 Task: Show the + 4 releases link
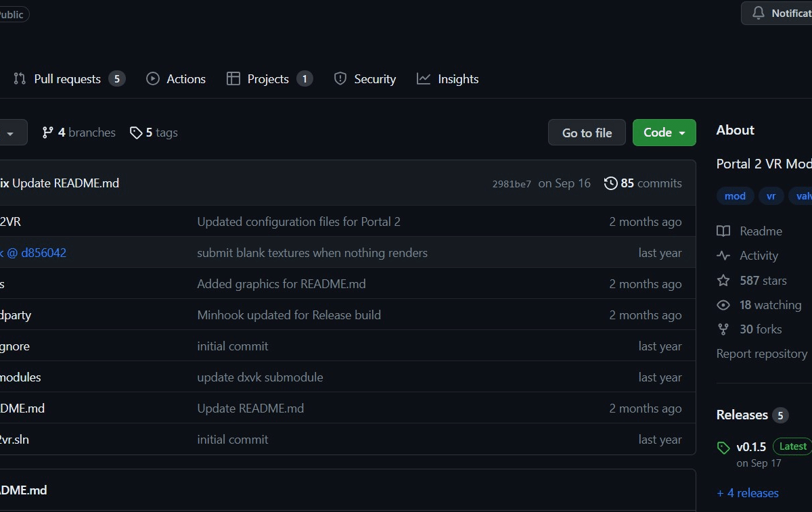click(x=748, y=493)
